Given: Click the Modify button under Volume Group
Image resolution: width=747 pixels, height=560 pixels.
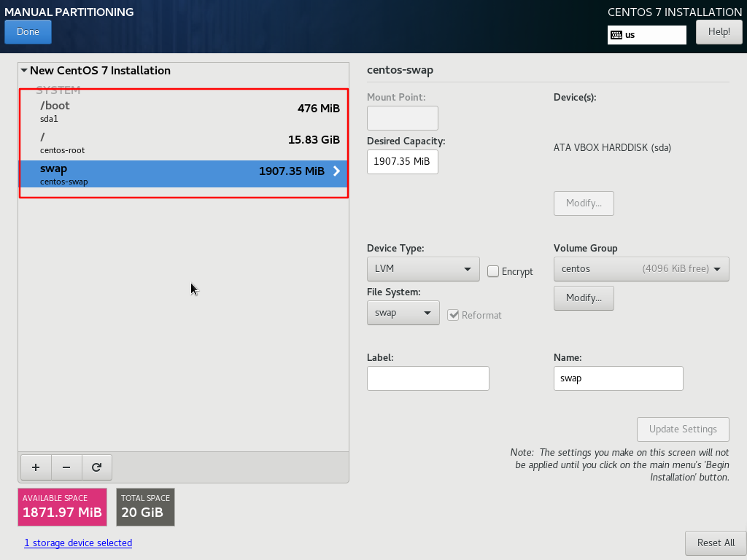Looking at the screenshot, I should (584, 298).
